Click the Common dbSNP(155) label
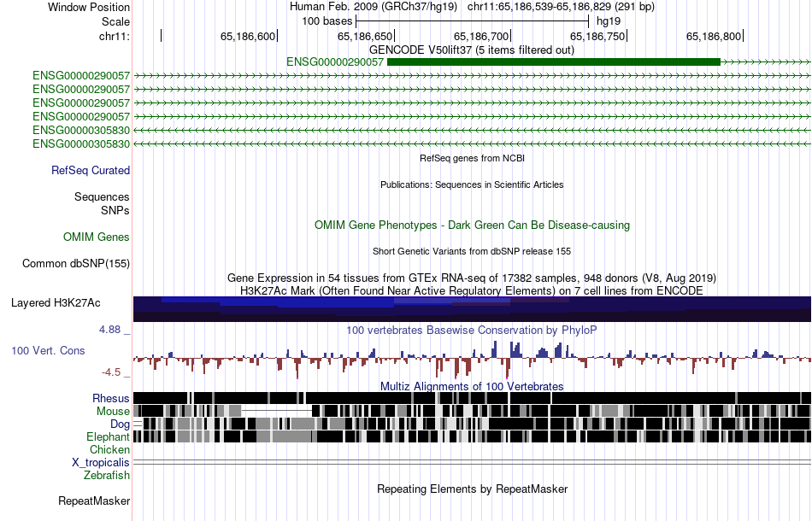 pyautogui.click(x=76, y=263)
